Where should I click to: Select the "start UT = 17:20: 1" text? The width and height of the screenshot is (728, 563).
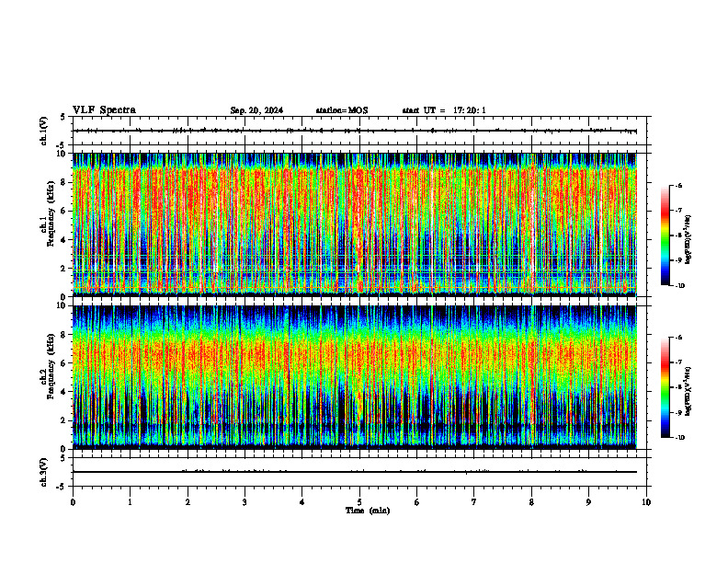point(444,110)
